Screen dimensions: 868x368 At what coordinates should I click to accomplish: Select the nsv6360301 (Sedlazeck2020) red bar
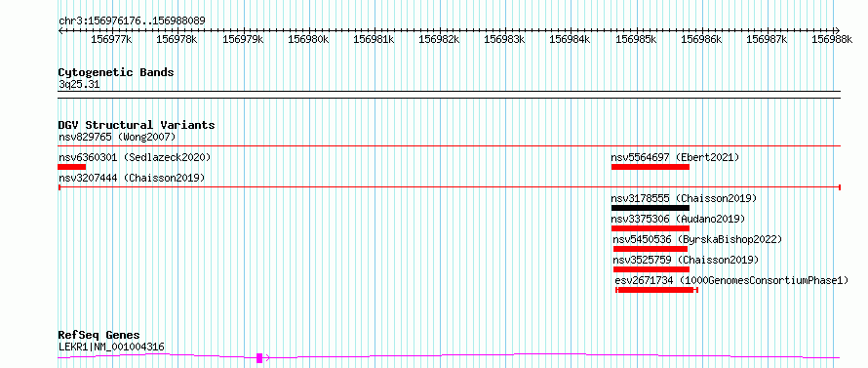[72, 167]
